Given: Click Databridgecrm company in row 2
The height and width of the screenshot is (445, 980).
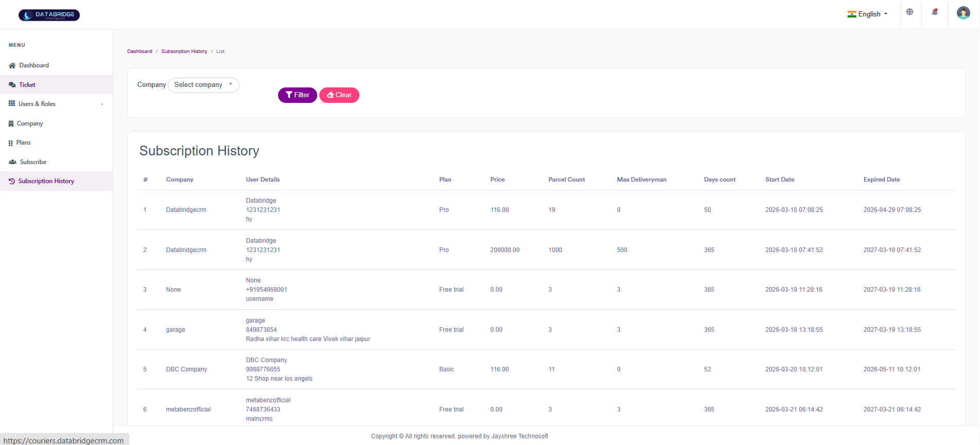Looking at the screenshot, I should tap(186, 250).
